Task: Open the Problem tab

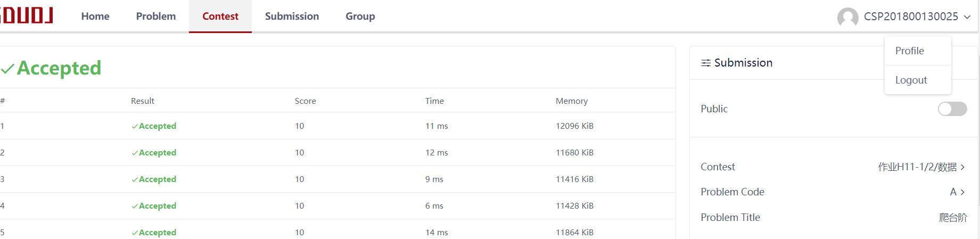Action: point(155,17)
